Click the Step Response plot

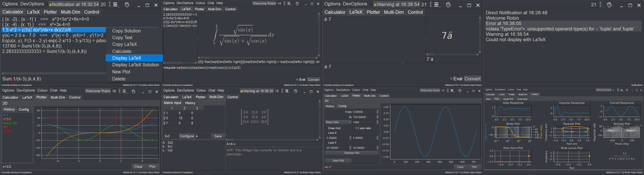(513, 111)
